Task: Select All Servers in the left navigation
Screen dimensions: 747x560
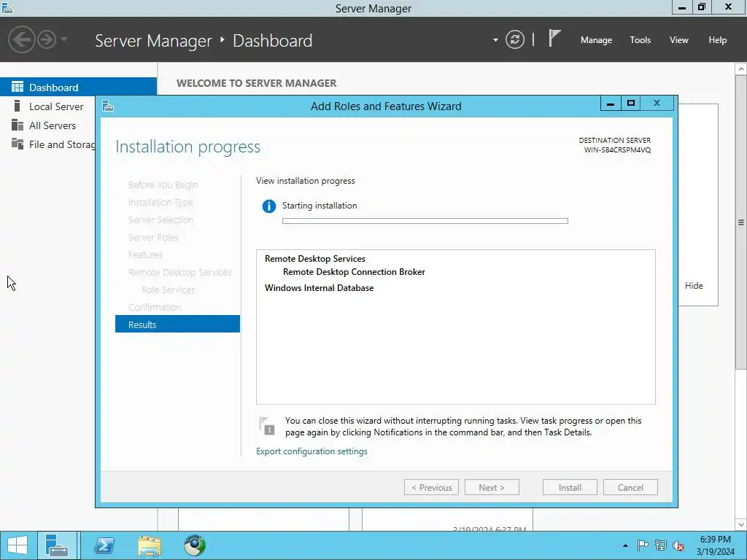Action: [53, 125]
